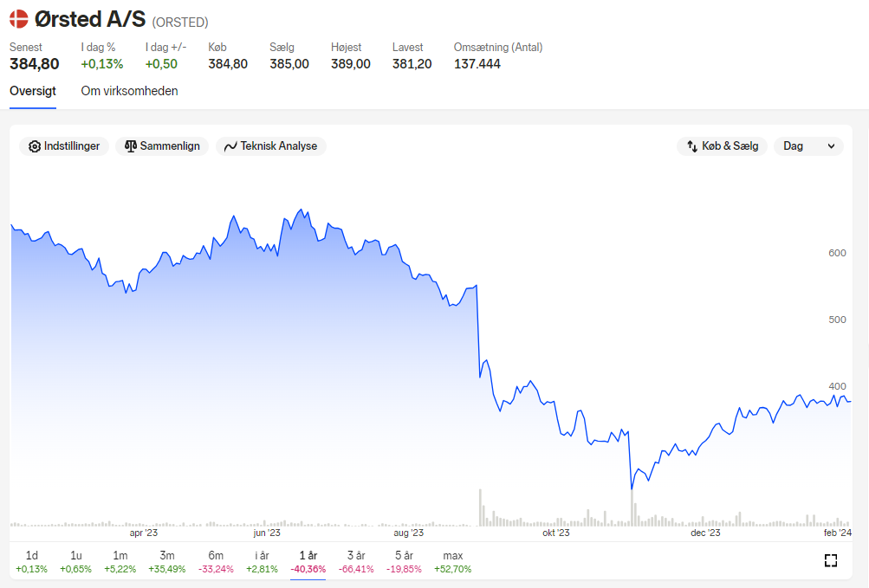This screenshot has width=869, height=588.
Task: Select the 1m time range
Action: coord(120,561)
